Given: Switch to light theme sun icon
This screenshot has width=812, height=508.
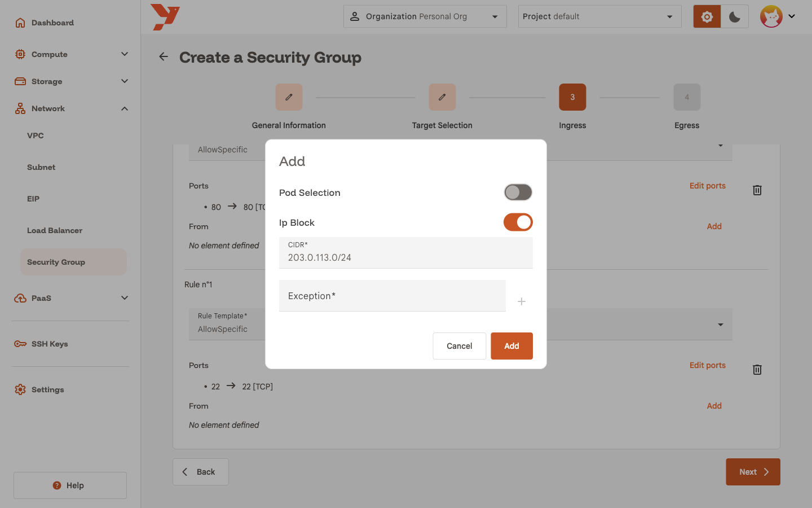Looking at the screenshot, I should [707, 17].
